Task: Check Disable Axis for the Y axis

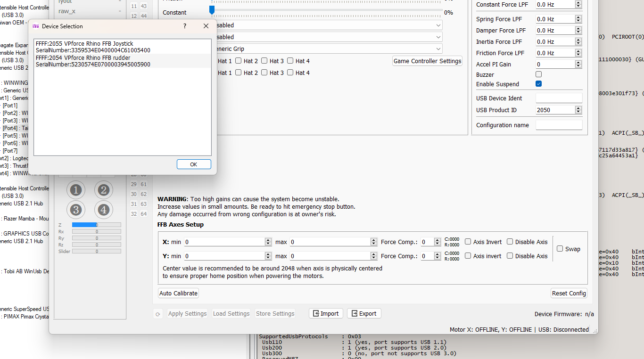Action: point(510,256)
